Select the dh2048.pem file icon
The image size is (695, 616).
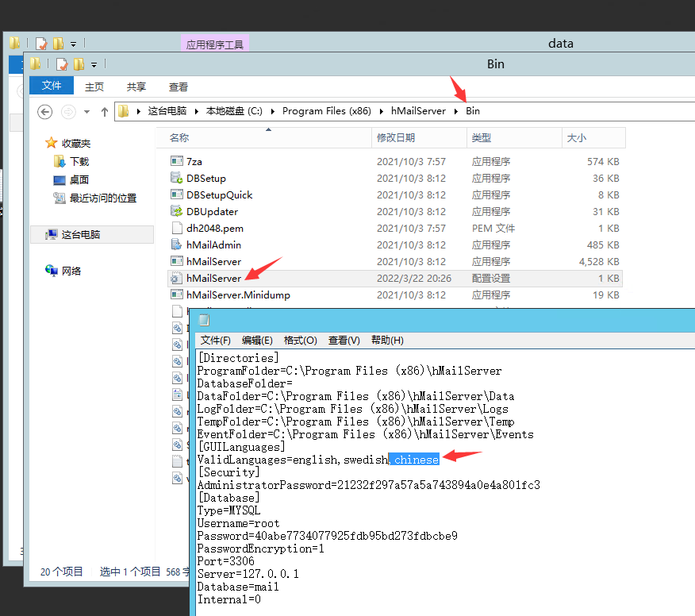click(177, 228)
